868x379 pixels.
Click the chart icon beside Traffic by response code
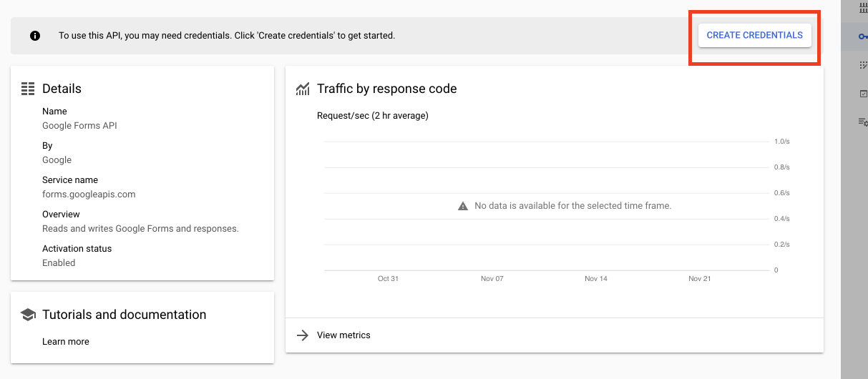(x=303, y=89)
